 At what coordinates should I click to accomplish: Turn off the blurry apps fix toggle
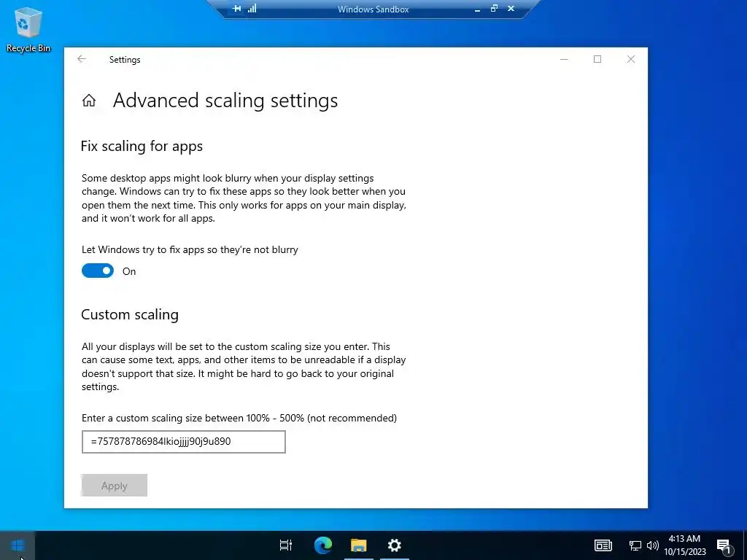click(98, 271)
